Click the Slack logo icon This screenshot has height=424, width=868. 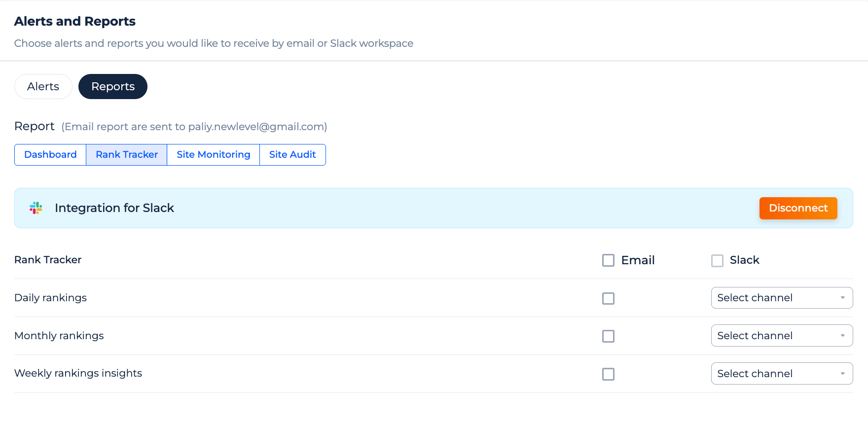[x=36, y=208]
